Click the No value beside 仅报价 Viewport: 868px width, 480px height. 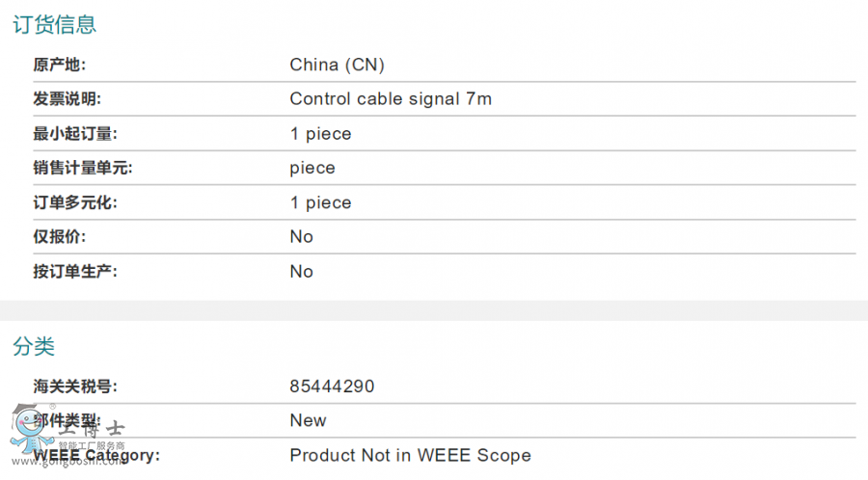301,237
